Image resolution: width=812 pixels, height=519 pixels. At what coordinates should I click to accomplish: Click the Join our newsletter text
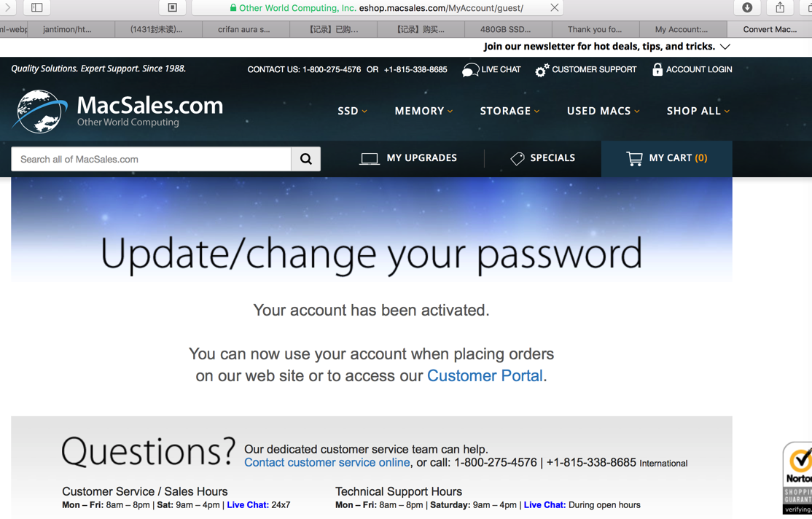pyautogui.click(x=599, y=47)
